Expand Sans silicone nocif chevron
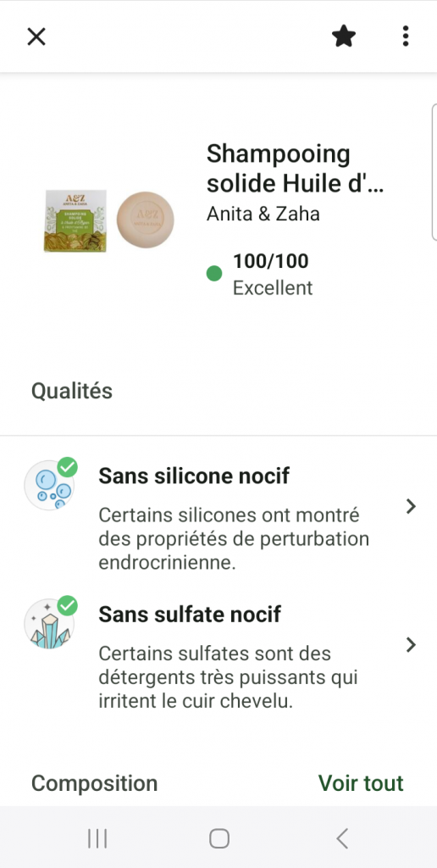 [x=411, y=507]
